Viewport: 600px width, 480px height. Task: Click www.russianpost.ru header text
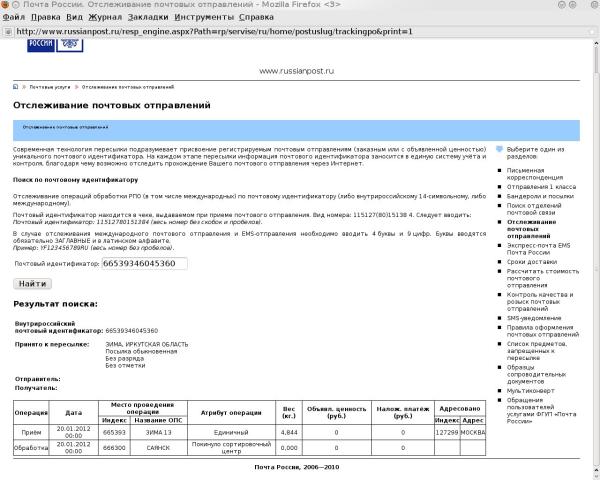click(297, 71)
